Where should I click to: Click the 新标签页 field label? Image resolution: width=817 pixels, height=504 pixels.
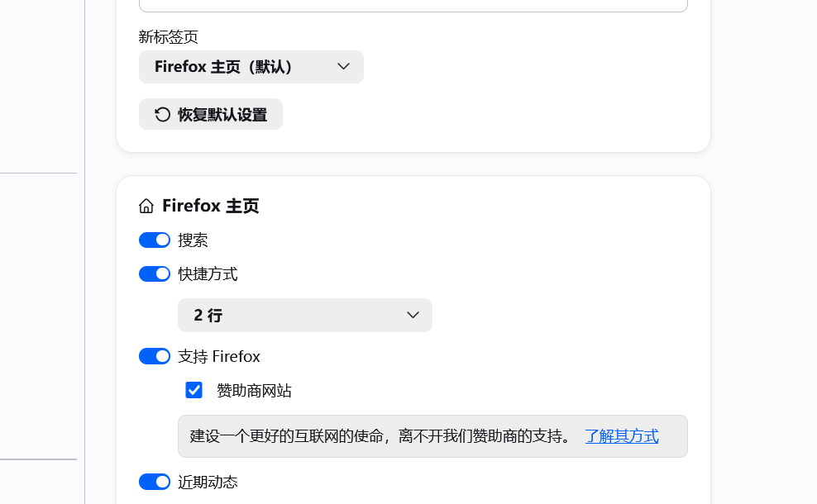(x=169, y=37)
